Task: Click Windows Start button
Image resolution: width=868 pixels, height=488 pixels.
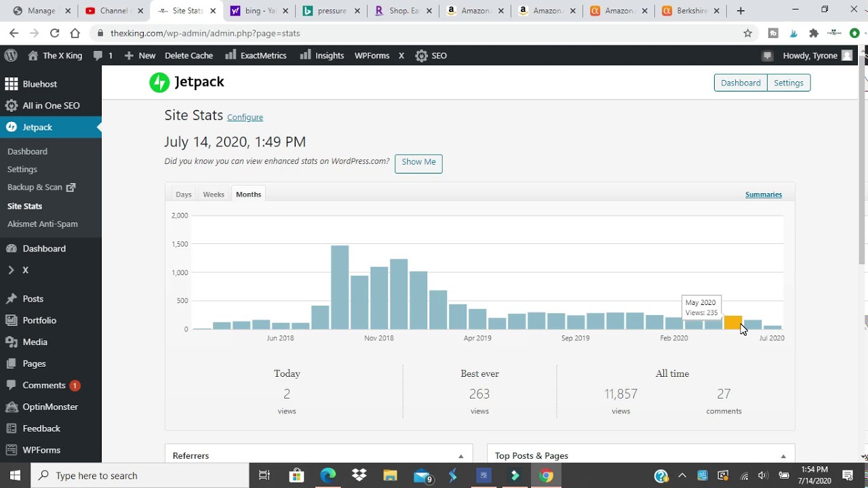Action: coord(15,475)
